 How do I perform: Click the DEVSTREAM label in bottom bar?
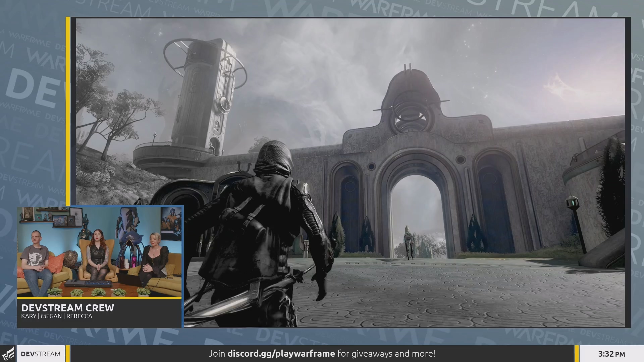[41, 354]
